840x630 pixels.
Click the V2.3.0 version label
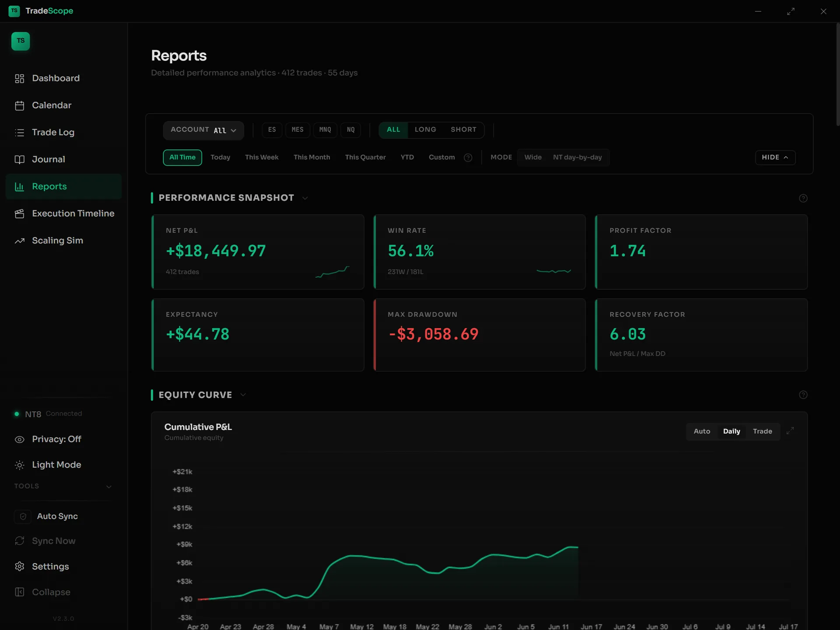(63, 619)
